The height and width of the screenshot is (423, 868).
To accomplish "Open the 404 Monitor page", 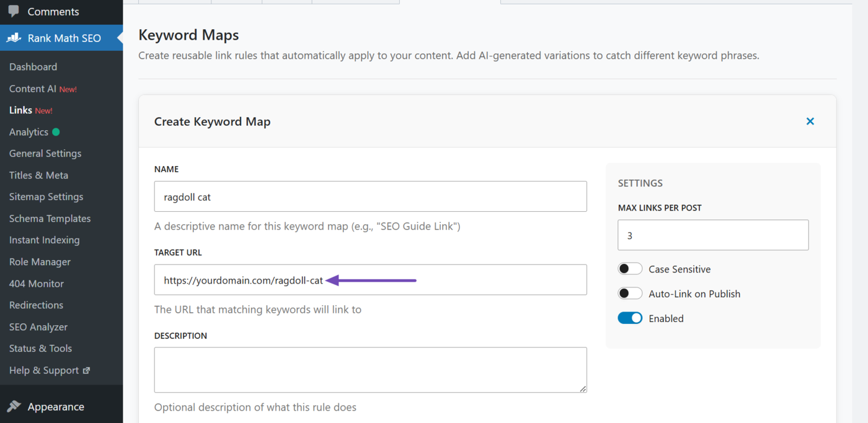I will (36, 283).
